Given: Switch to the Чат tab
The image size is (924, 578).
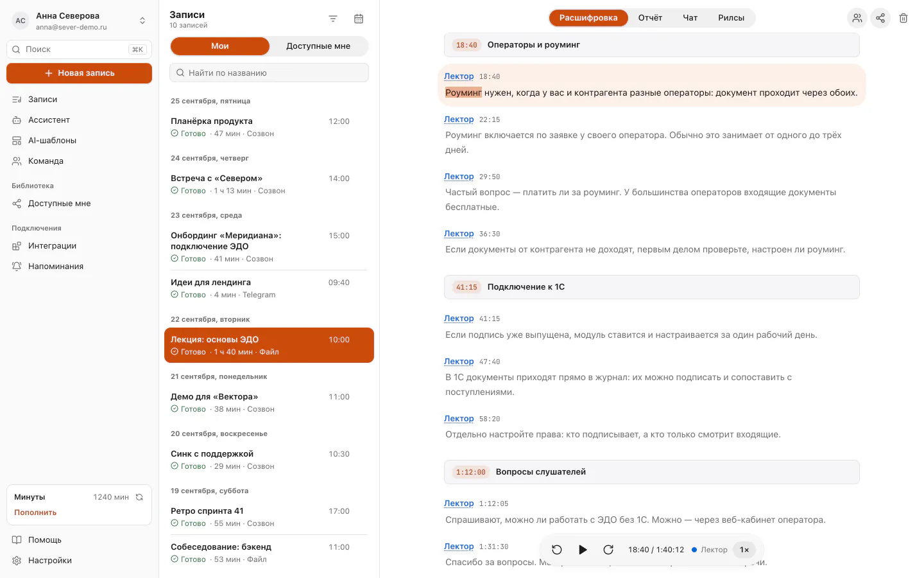Looking at the screenshot, I should (x=690, y=18).
